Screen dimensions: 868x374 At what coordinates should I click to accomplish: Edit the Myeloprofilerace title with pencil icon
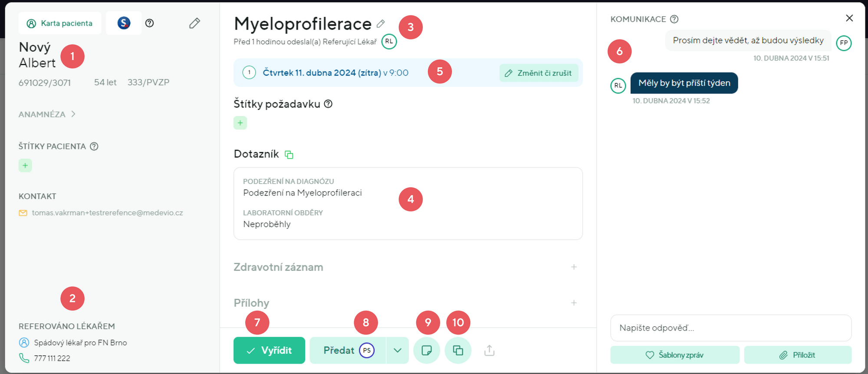pos(381,23)
